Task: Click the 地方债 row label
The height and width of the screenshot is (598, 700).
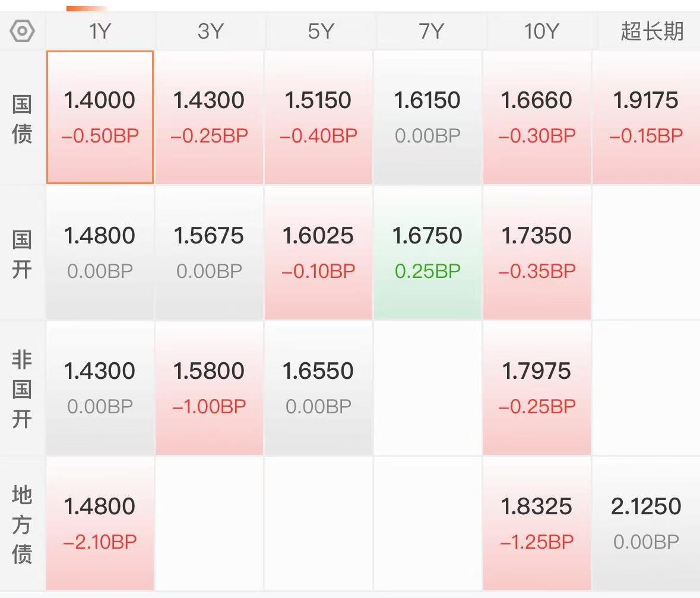Action: click(x=22, y=524)
